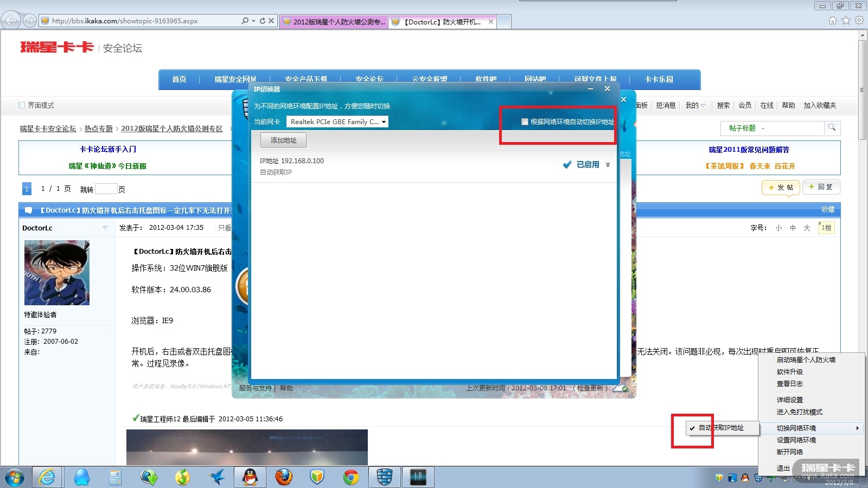Click the 短消息 forum link
The height and width of the screenshot is (488, 868).
coord(666,106)
